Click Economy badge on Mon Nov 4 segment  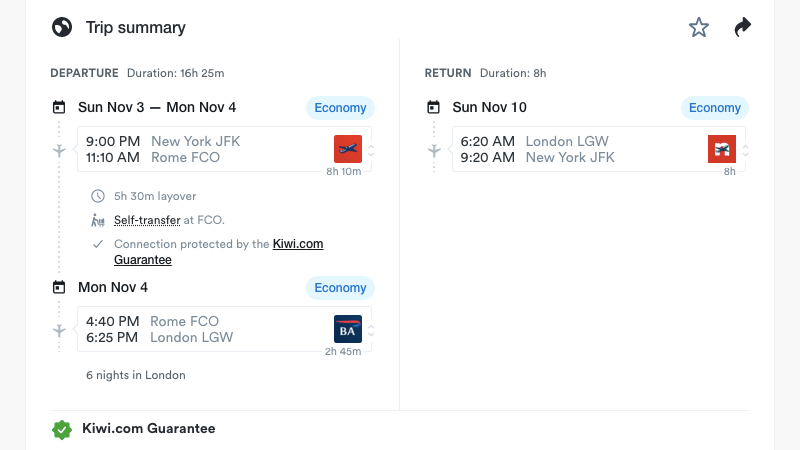click(340, 288)
